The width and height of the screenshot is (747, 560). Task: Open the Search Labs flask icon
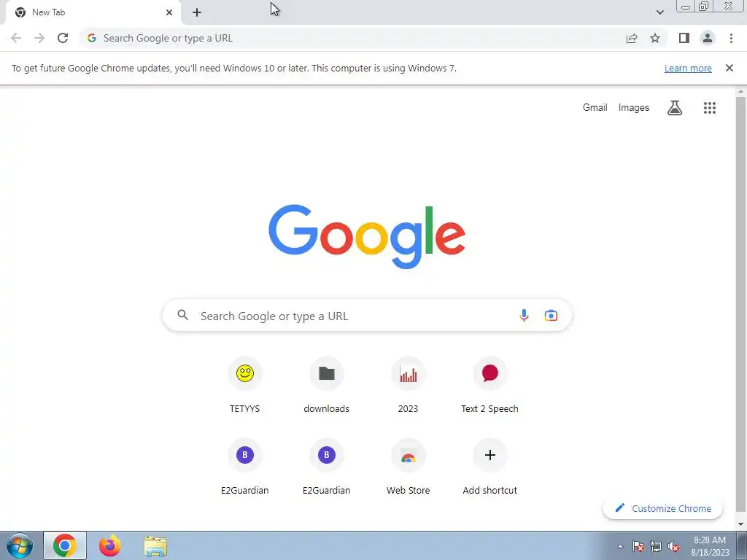click(x=675, y=108)
